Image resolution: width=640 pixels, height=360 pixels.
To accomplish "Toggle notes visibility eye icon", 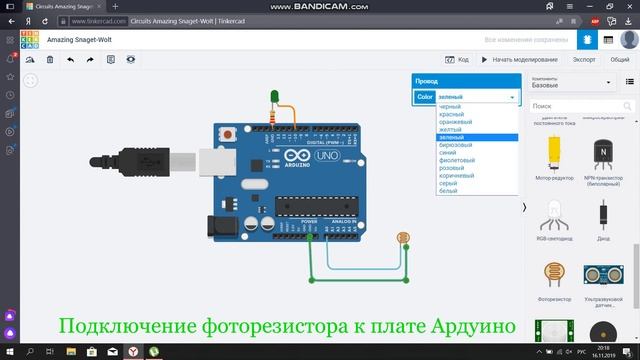I will [131, 60].
